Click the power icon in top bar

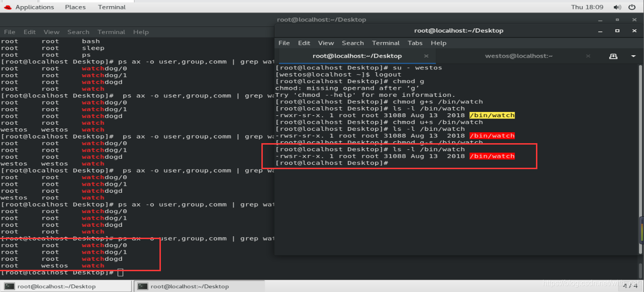[633, 7]
